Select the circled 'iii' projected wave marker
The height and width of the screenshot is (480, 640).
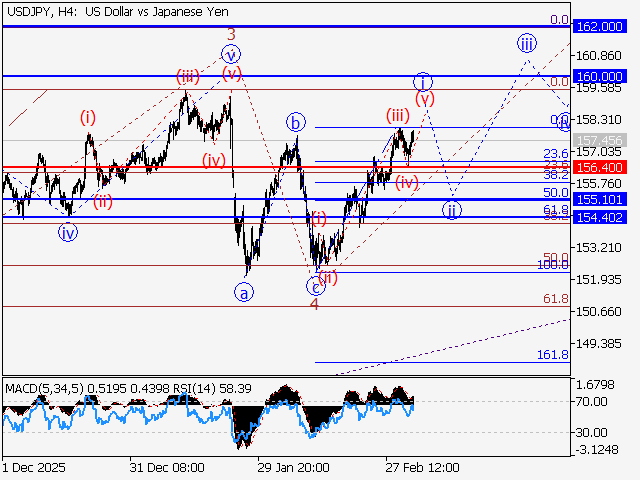coord(527,42)
